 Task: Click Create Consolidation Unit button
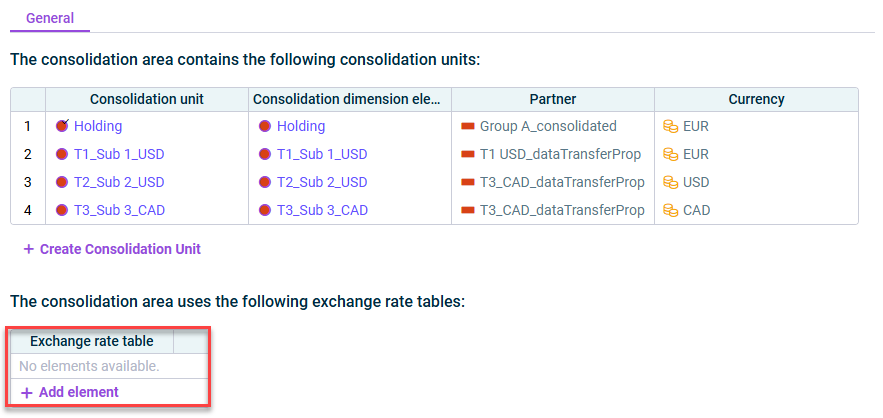(x=112, y=249)
